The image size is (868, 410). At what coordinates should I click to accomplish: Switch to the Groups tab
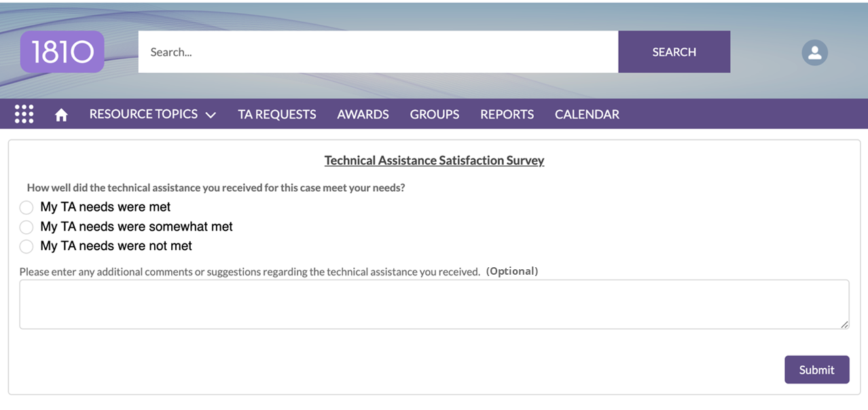434,114
